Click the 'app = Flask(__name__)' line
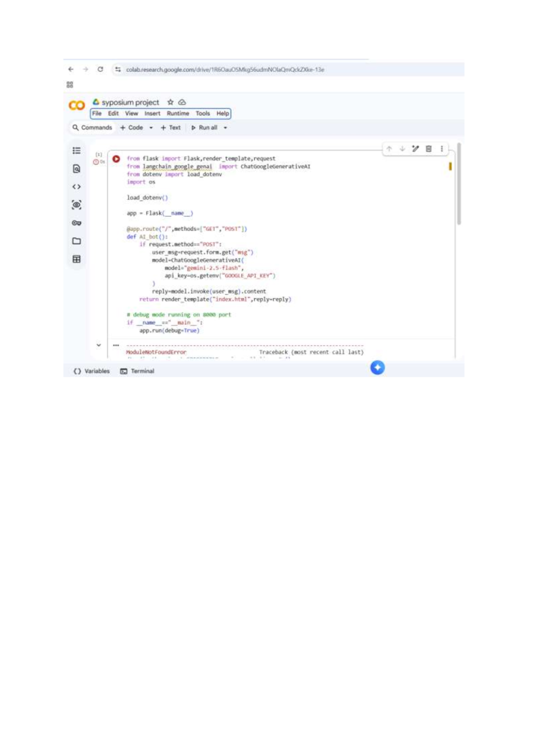 point(160,213)
